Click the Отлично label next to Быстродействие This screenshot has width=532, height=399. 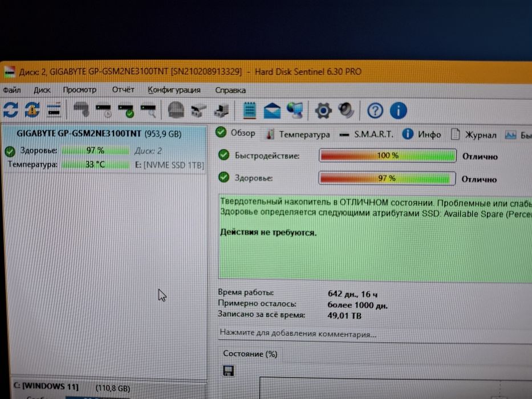click(480, 157)
